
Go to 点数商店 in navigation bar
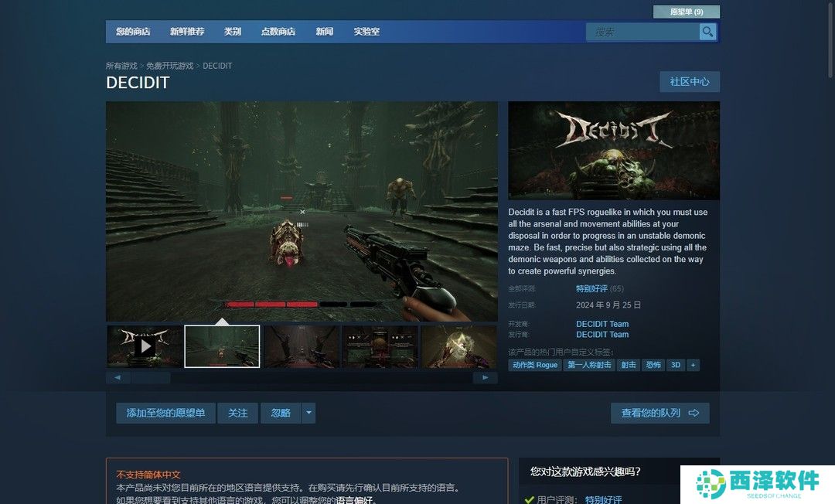pos(278,32)
